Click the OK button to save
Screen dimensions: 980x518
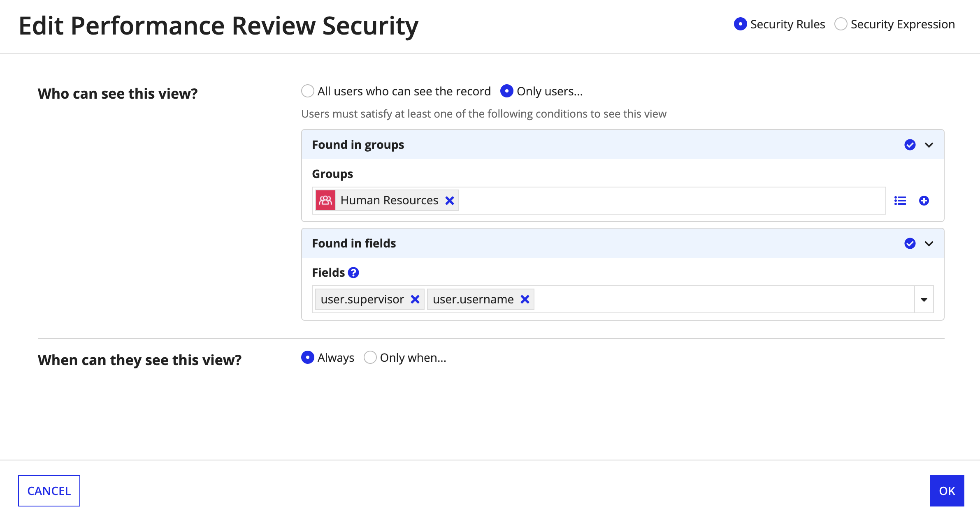946,490
